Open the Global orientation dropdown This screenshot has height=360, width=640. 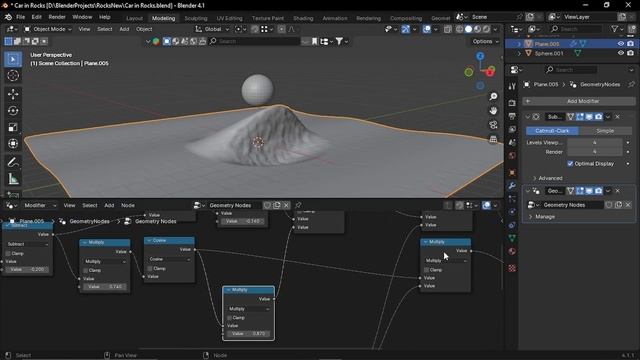(x=212, y=29)
